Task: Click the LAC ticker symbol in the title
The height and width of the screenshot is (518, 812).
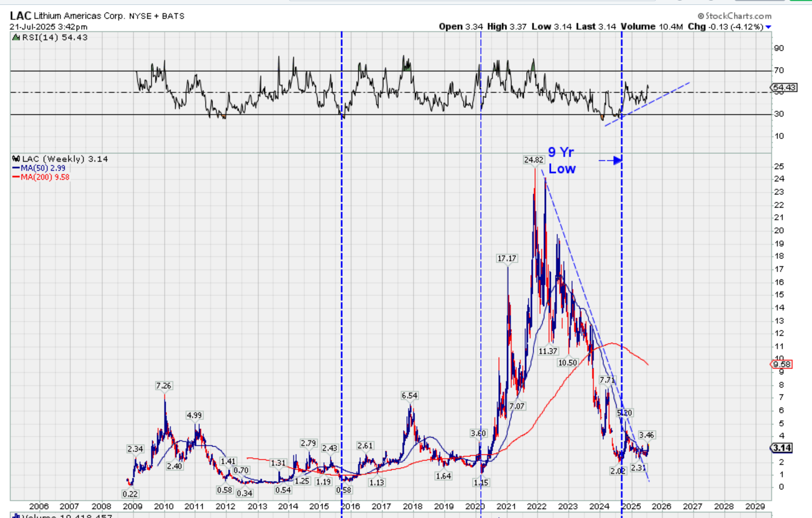Action: pos(20,15)
